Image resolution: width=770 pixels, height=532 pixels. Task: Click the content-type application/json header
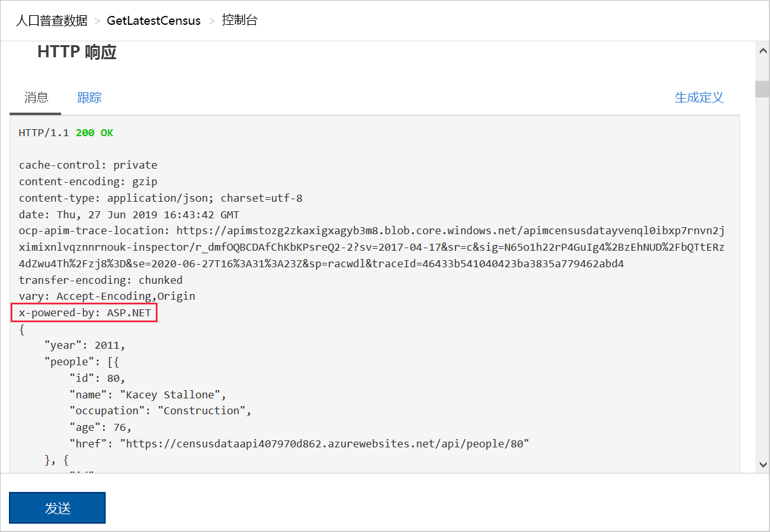[x=160, y=198]
